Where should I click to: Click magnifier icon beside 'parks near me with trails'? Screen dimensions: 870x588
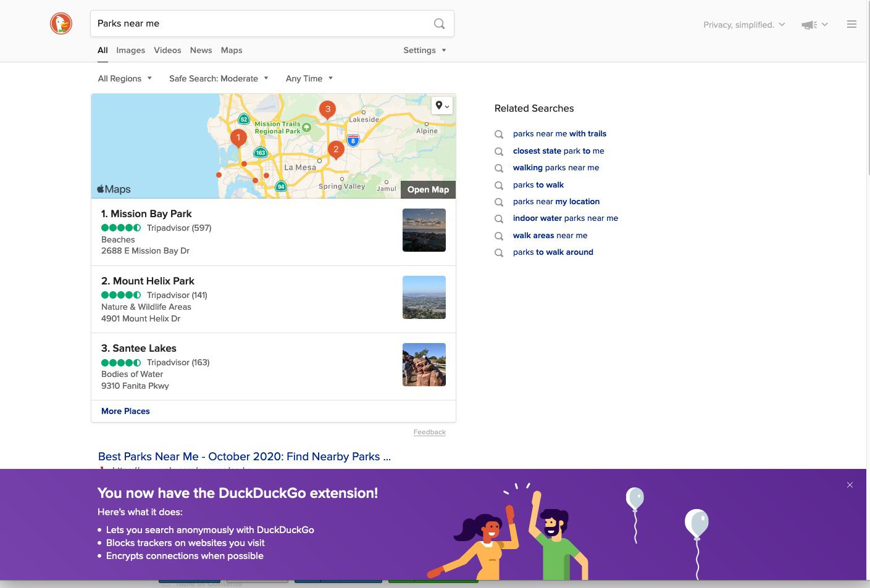[499, 135]
